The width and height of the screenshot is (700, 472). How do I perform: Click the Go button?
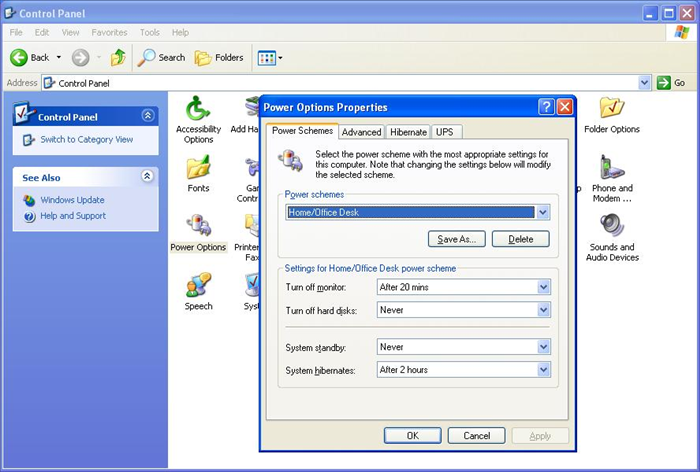[671, 83]
